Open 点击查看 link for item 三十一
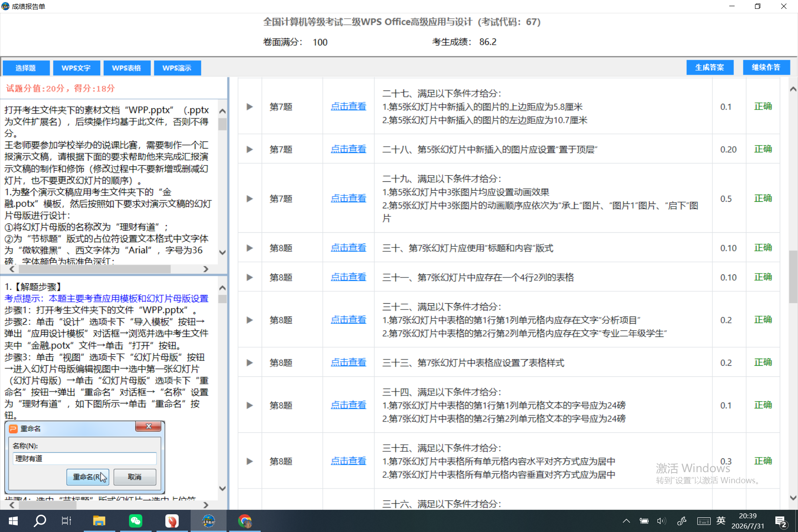 [348, 277]
